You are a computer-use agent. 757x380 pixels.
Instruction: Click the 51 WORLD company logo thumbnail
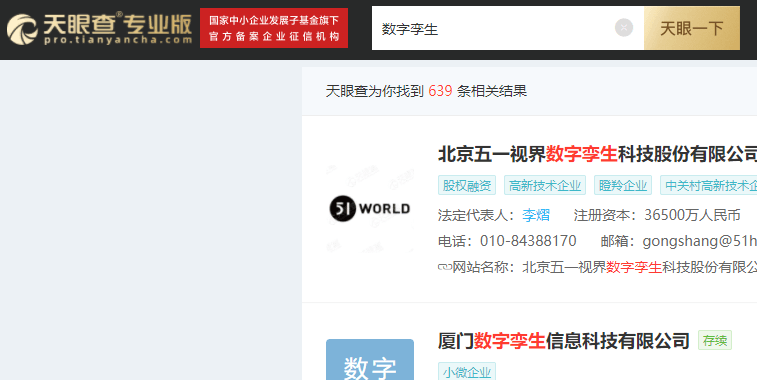click(370, 209)
